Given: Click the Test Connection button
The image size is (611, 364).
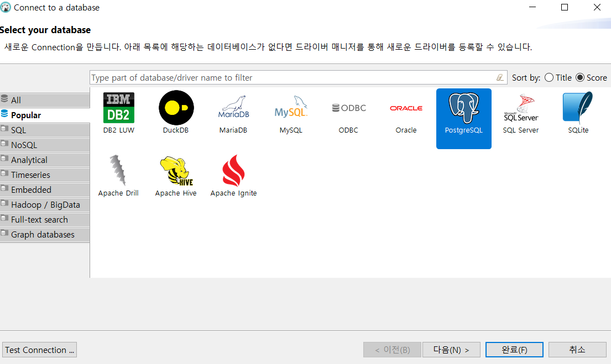Looking at the screenshot, I should tap(39, 350).
